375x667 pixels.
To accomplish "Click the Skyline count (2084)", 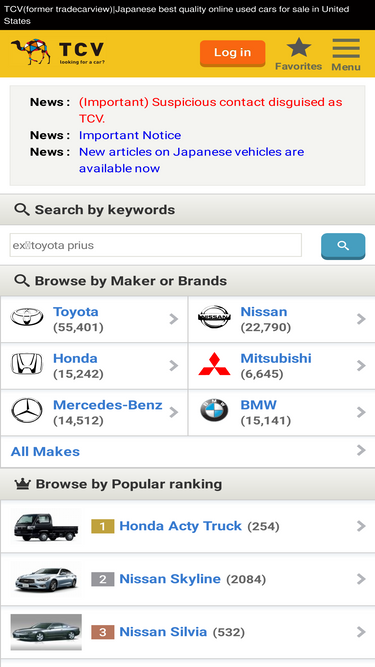I will [246, 579].
